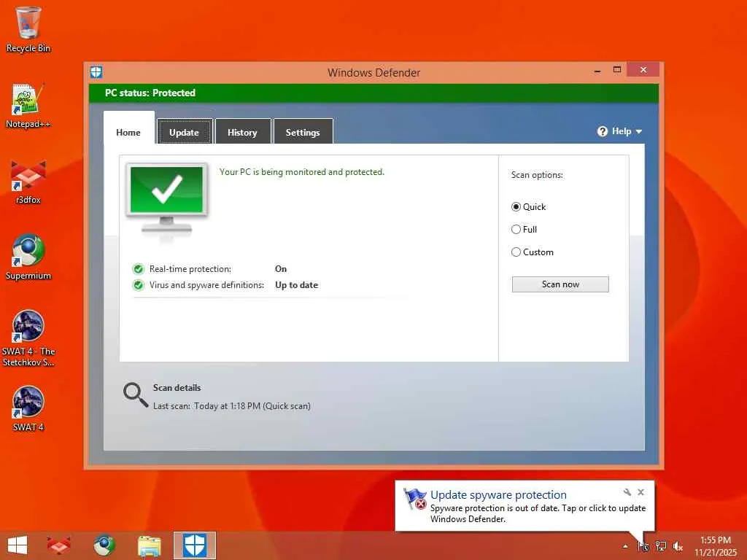Open notification options via the wrench icon

pos(627,492)
